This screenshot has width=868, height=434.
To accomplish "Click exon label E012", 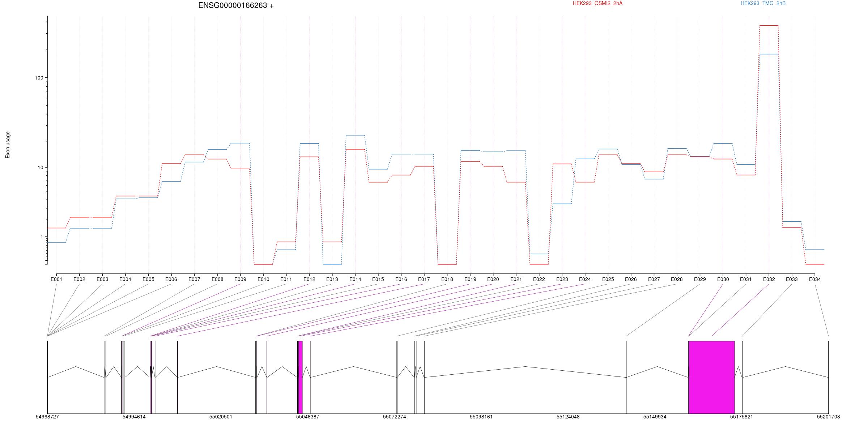I will (x=309, y=279).
